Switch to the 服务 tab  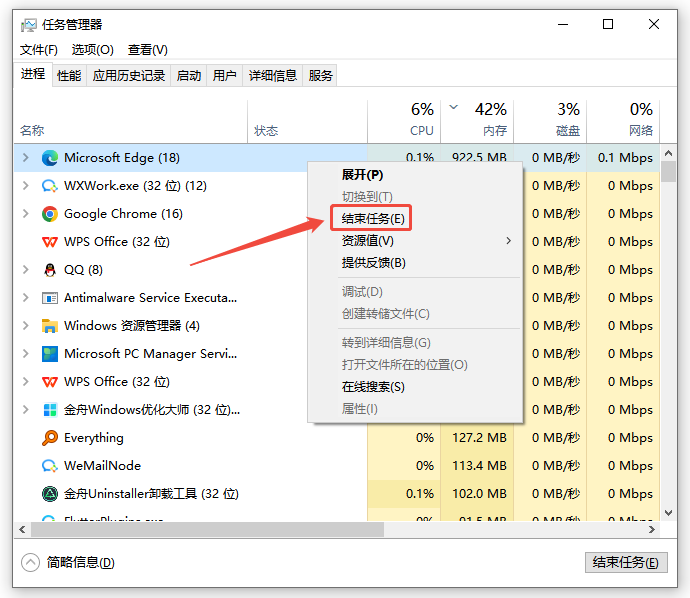pos(320,76)
